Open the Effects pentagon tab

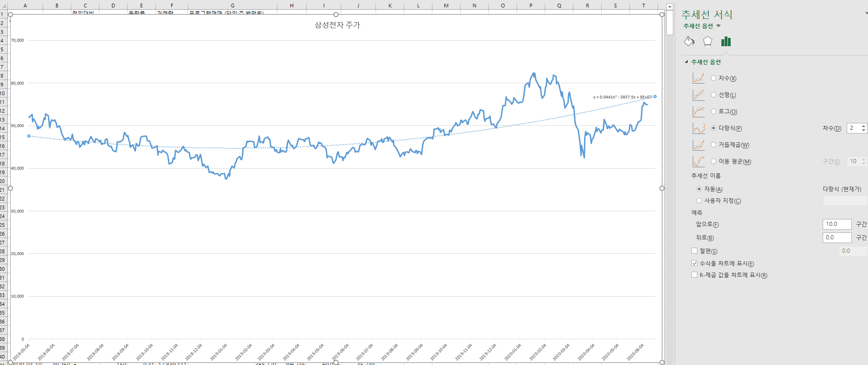tap(708, 42)
